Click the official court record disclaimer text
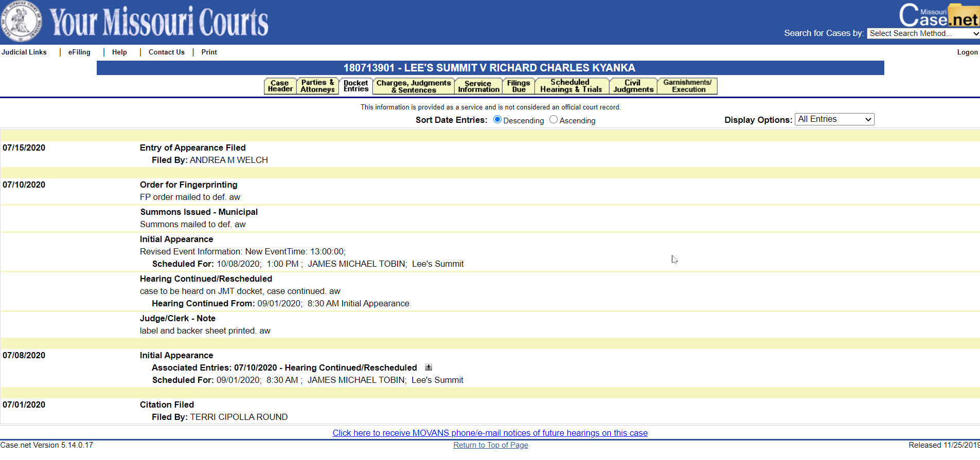 (x=491, y=107)
